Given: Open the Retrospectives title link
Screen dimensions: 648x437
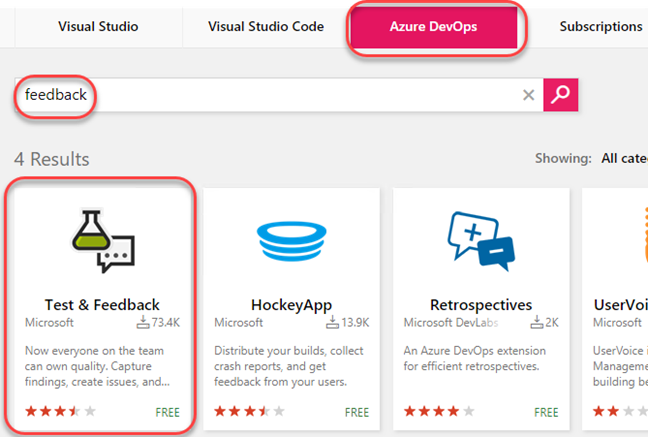Looking at the screenshot, I should pyautogui.click(x=481, y=305).
